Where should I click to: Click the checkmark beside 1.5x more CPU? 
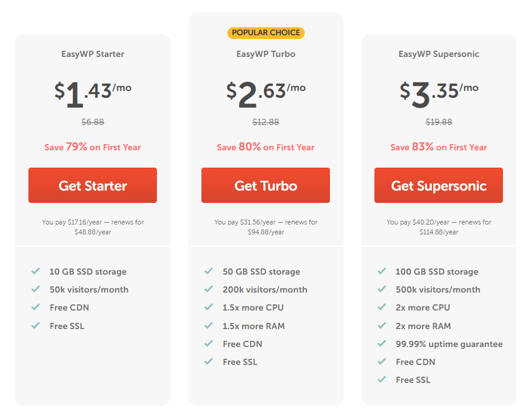point(209,307)
